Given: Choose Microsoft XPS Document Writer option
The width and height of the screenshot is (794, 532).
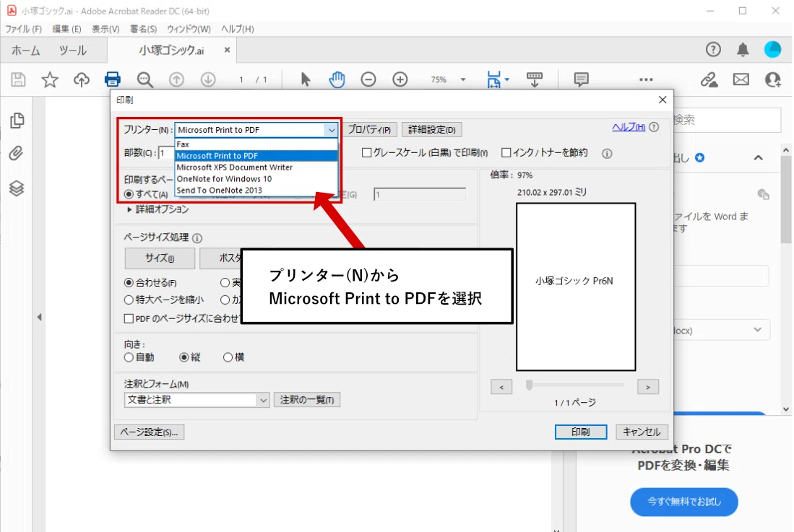Looking at the screenshot, I should [x=256, y=167].
